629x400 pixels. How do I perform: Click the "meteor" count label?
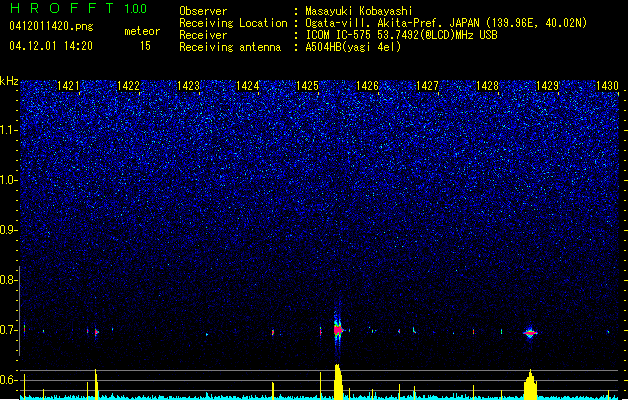(142, 31)
